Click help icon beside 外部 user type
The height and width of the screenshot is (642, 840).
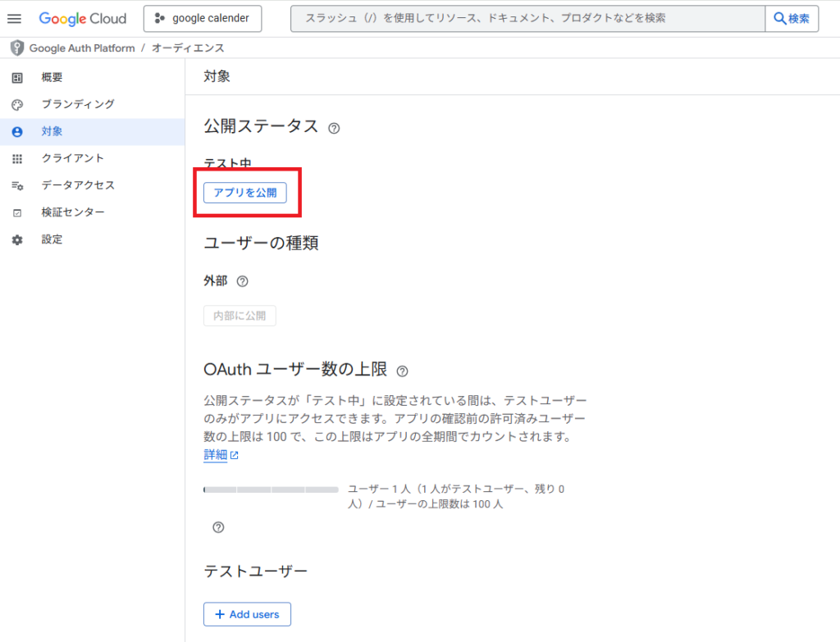click(x=242, y=281)
